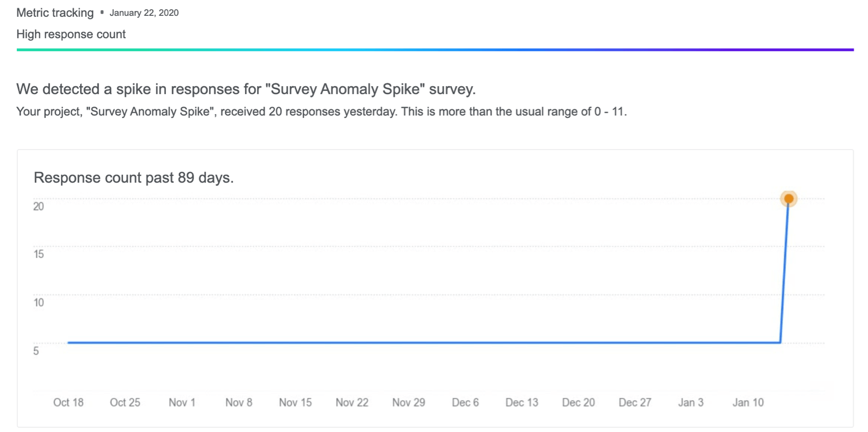Select the High response count subtitle

pyautogui.click(x=71, y=34)
